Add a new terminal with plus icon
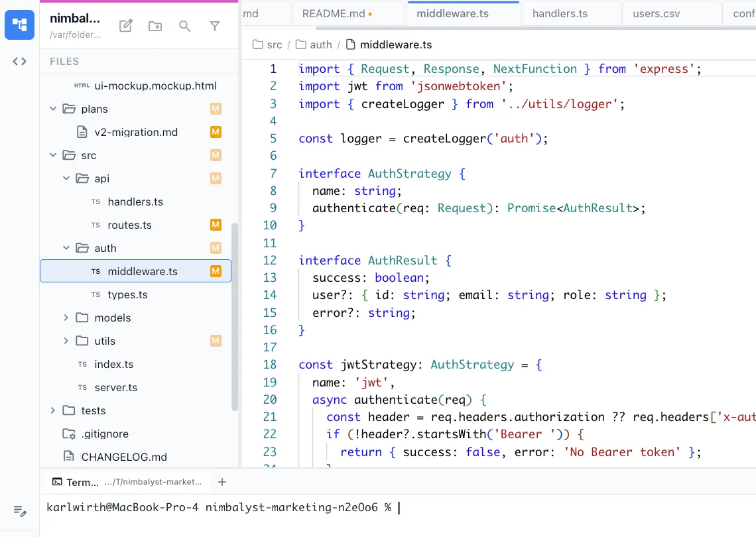The height and width of the screenshot is (537, 756). pos(222,482)
